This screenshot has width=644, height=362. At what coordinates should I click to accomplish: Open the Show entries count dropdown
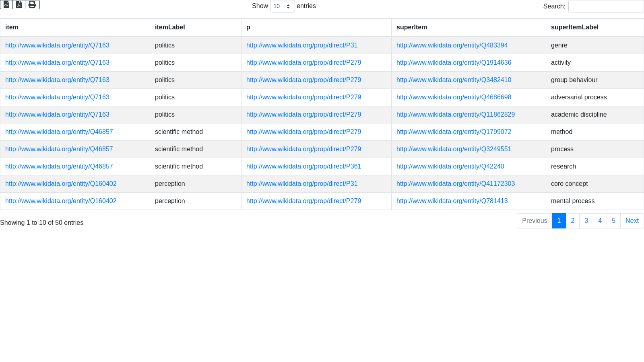(282, 6)
